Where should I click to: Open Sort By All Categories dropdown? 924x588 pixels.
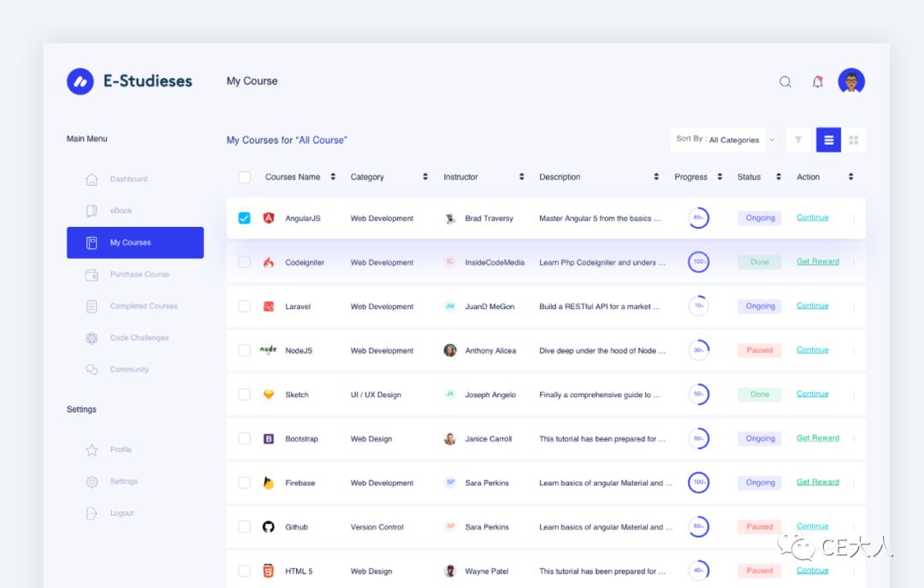726,140
